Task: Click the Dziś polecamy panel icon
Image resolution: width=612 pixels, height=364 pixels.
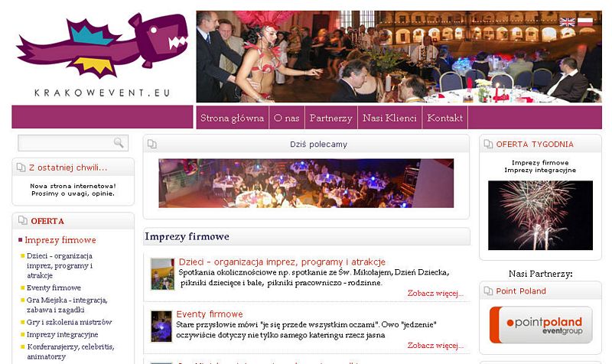Action: point(151,144)
